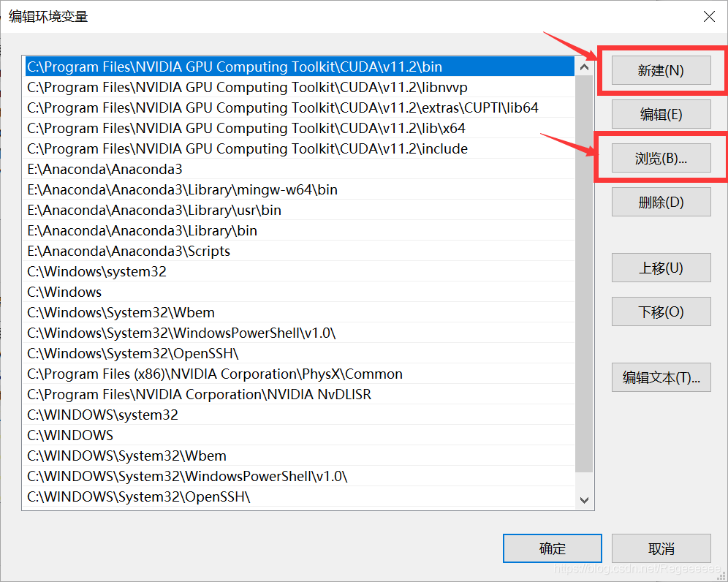The height and width of the screenshot is (582, 728).
Task: Select the uppercase C:\WINDOWS entry
Action: 300,434
